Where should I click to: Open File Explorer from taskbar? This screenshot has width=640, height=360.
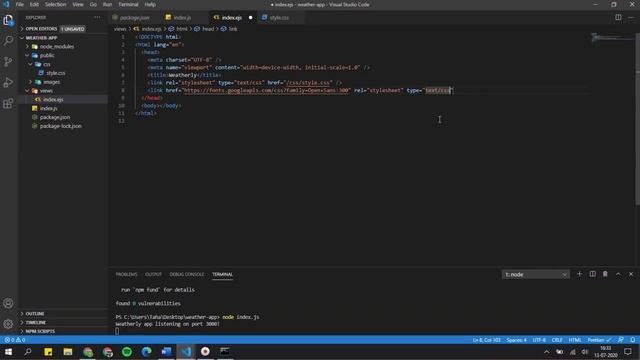point(68,351)
